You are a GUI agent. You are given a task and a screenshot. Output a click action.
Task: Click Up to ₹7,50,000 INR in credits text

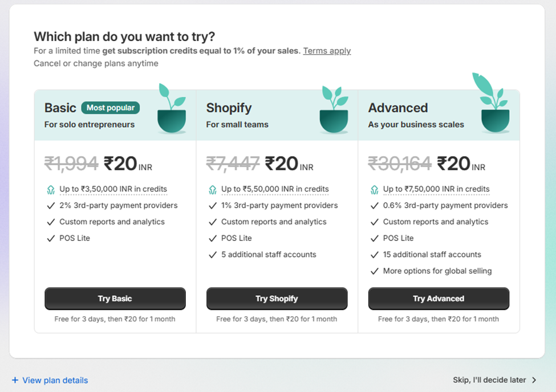436,189
